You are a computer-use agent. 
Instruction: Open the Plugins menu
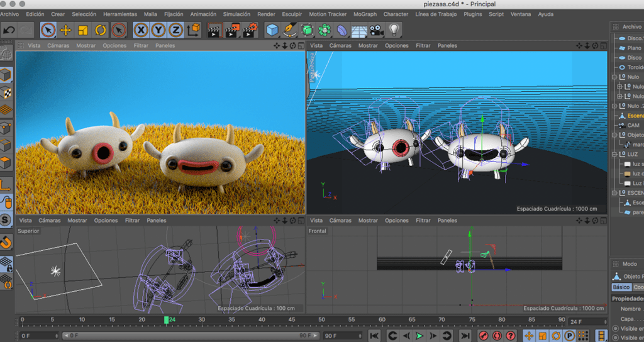(x=473, y=14)
